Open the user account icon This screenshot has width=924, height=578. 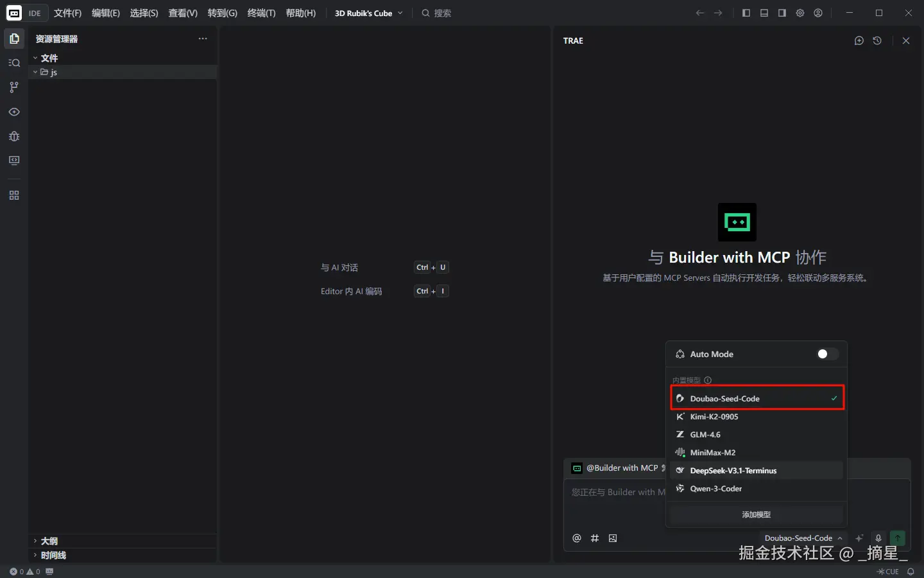click(x=818, y=13)
